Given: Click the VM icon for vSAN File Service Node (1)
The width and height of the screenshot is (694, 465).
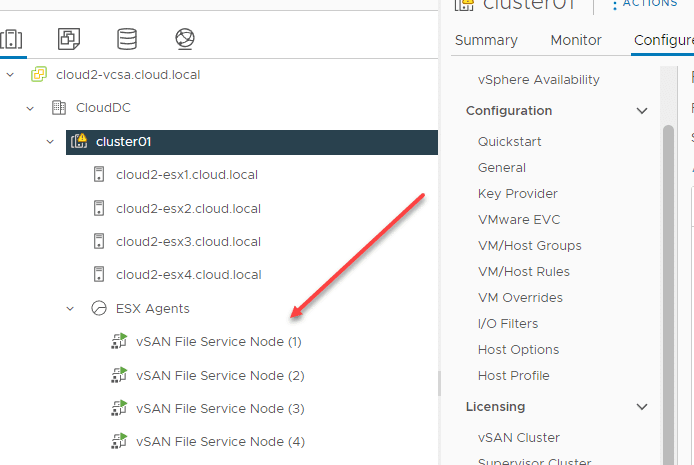Looking at the screenshot, I should [119, 341].
